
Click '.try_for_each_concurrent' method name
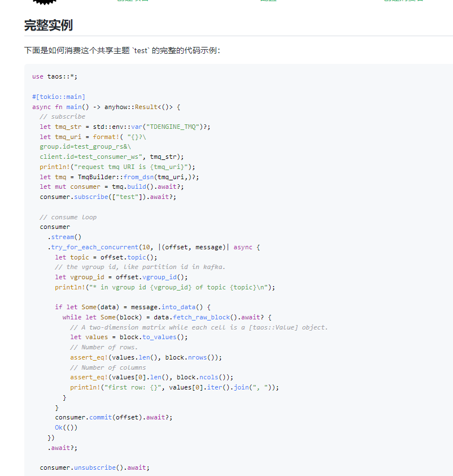pos(93,247)
